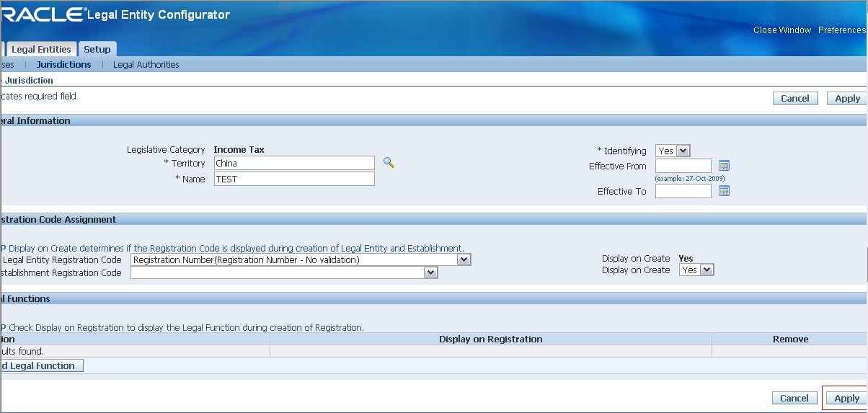
Task: Open the editable Display on Create dropdown
Action: [x=696, y=270]
